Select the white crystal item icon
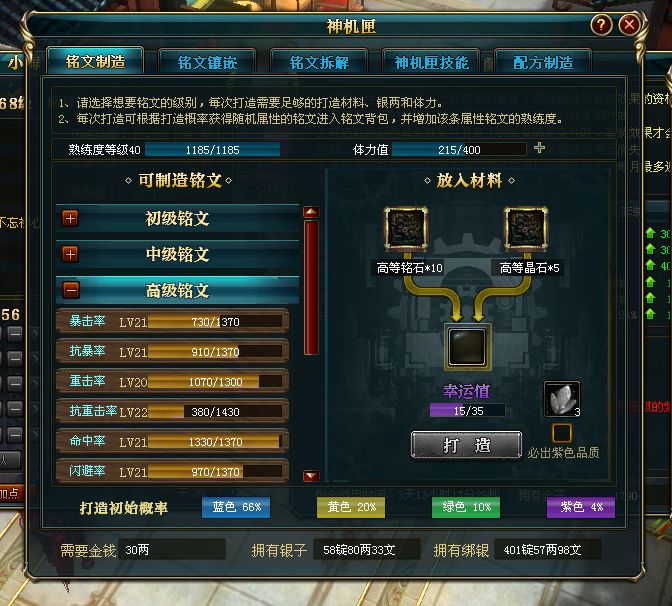Screen dimensions: 672x606 (562, 399)
